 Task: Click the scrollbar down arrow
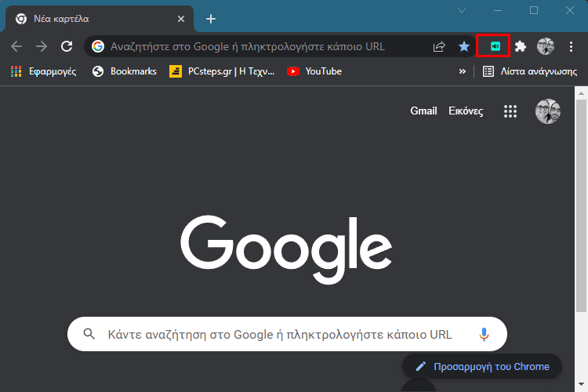click(581, 384)
